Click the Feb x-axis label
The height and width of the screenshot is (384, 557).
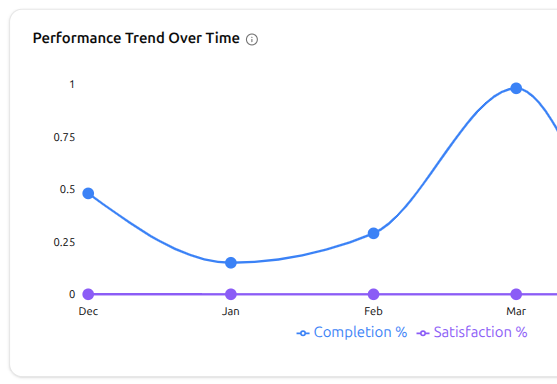click(x=373, y=312)
